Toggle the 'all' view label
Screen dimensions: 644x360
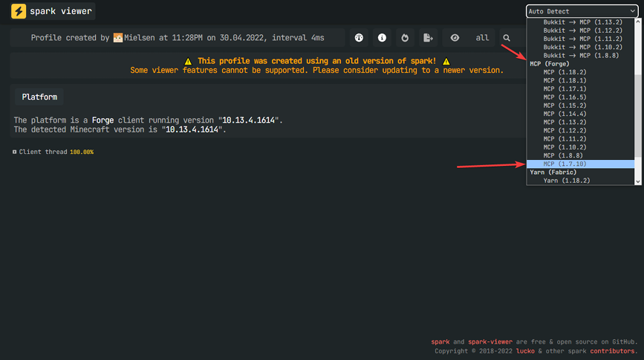click(482, 38)
